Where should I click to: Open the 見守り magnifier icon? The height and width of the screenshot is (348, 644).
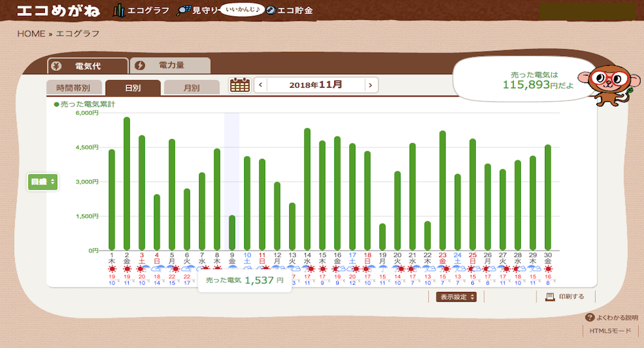coord(184,10)
